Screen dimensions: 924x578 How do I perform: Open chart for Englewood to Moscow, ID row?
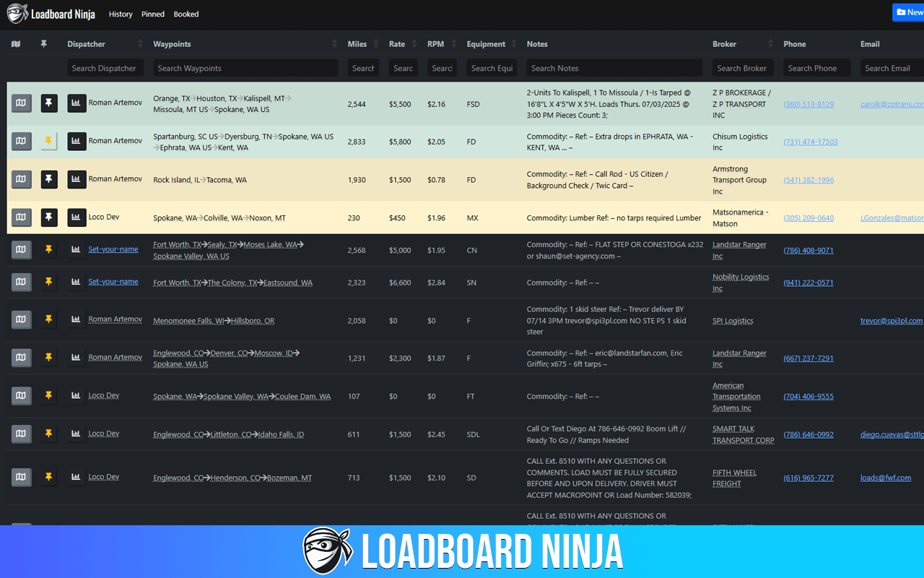[76, 358]
